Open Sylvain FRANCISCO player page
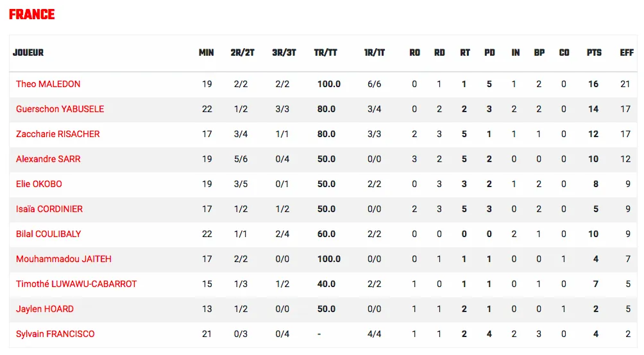Screen dimensions: 644x355 (x=55, y=334)
